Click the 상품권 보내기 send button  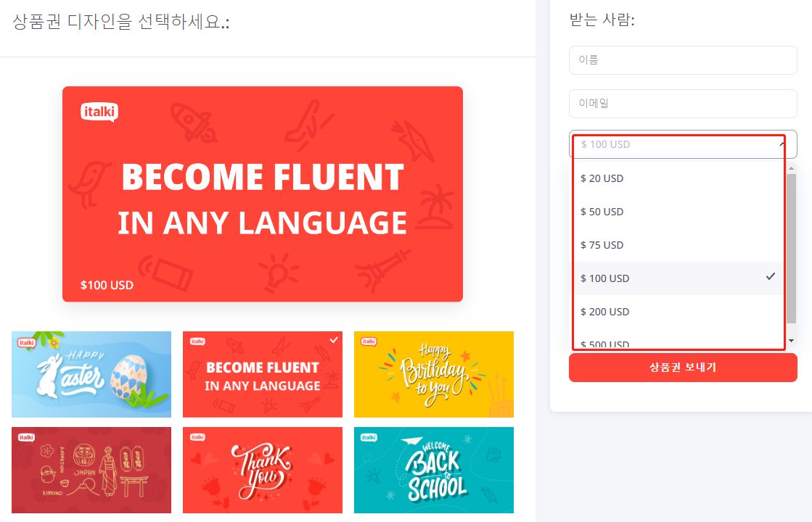point(683,368)
